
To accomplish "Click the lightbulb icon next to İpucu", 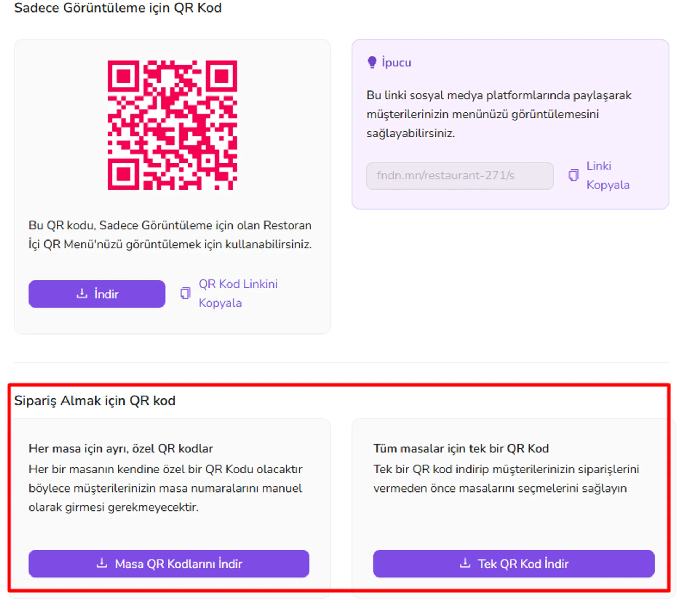I will pos(372,62).
